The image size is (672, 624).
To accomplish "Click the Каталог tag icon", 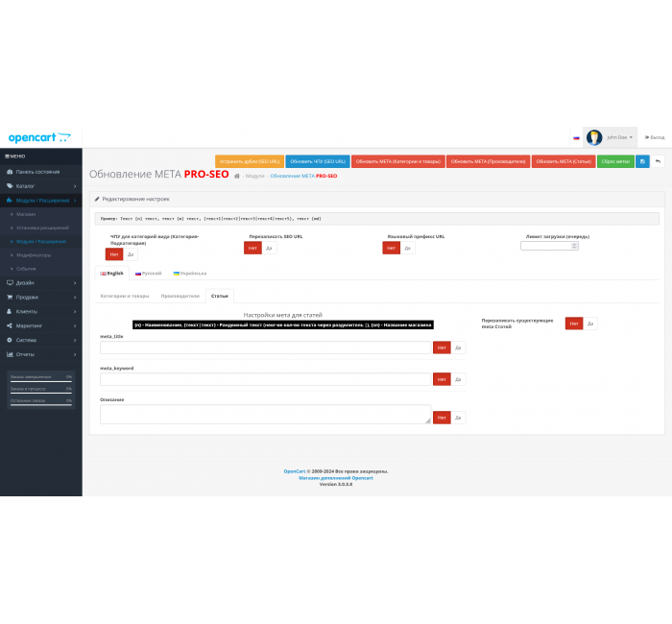I will [x=10, y=186].
